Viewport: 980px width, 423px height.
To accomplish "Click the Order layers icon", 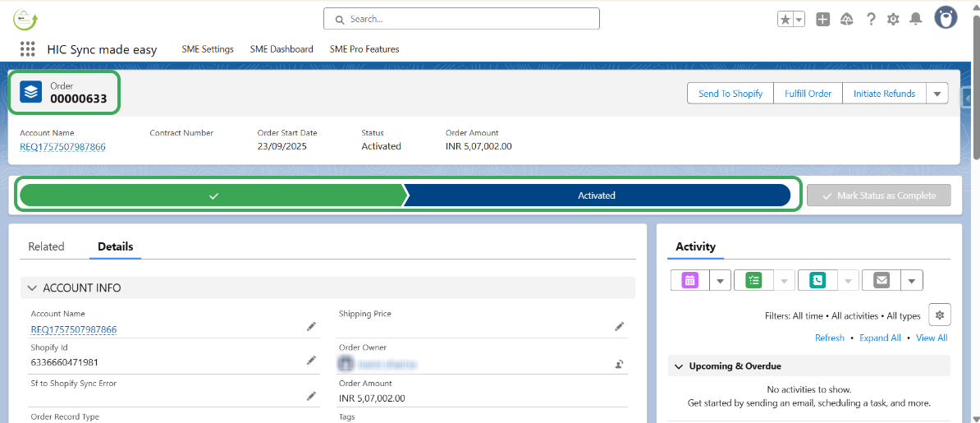I will [30, 92].
